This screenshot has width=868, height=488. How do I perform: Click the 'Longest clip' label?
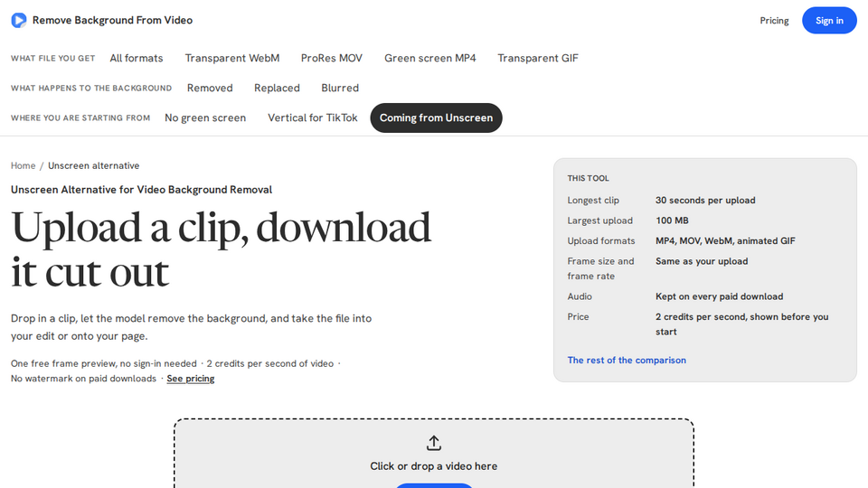(593, 201)
